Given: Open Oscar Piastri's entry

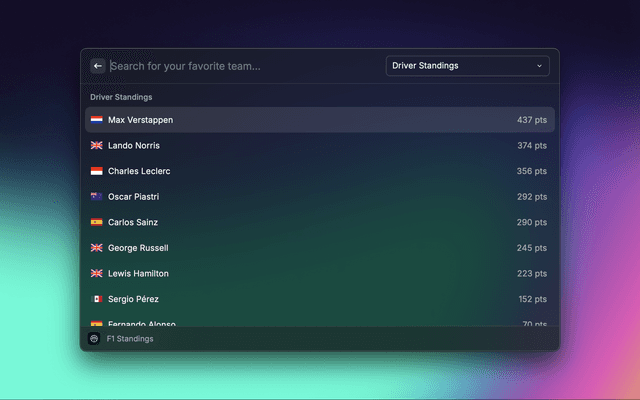Looking at the screenshot, I should click(320, 197).
